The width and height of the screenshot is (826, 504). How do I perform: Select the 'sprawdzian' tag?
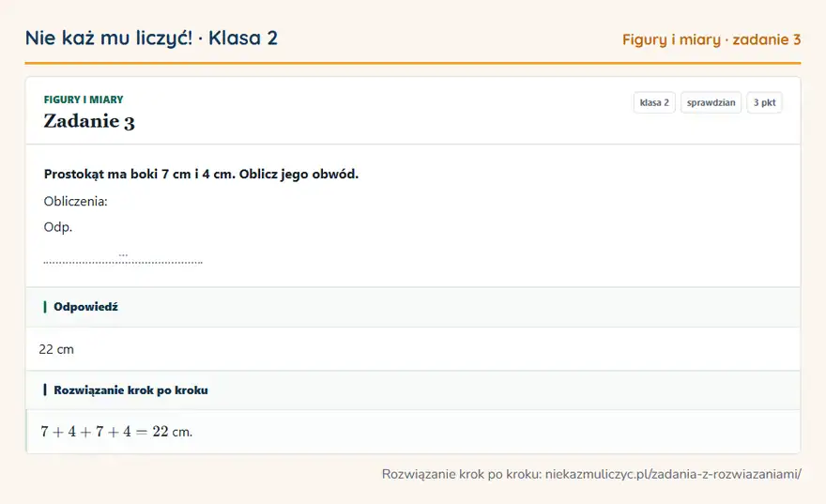point(711,102)
